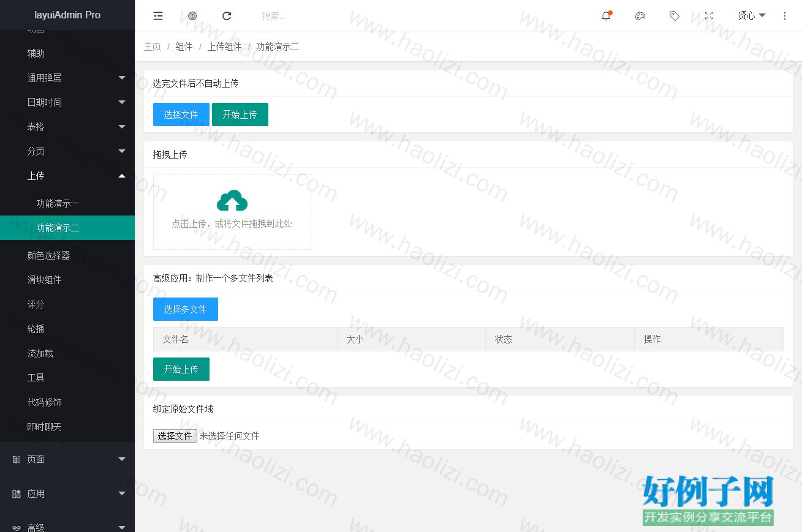This screenshot has width=802, height=532.
Task: Expand the 页面 menu arrow
Action: coord(122,459)
